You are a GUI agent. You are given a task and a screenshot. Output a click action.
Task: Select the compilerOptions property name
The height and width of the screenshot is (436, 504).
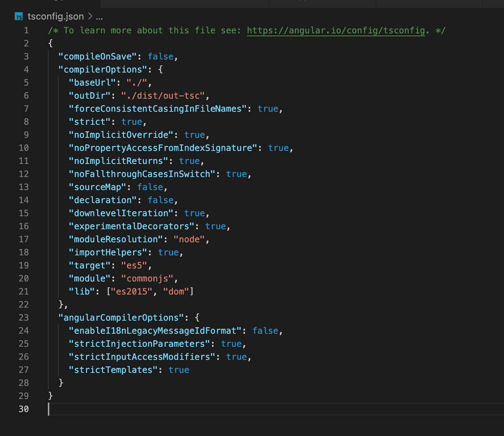(103, 69)
